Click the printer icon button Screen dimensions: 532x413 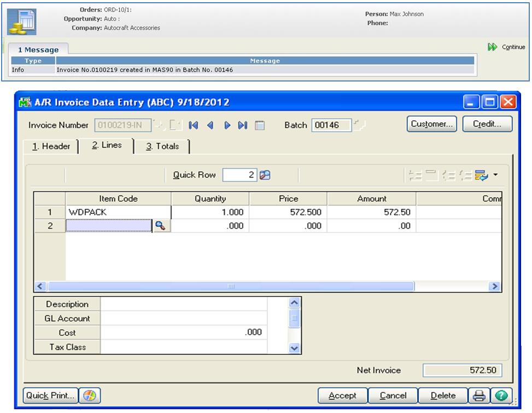480,395
